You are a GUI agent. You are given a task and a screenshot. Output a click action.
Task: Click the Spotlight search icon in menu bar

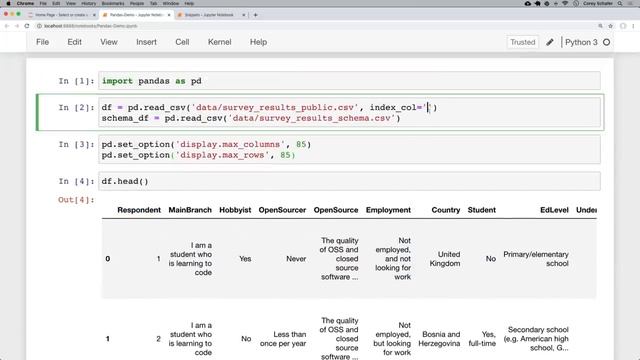pos(620,3)
